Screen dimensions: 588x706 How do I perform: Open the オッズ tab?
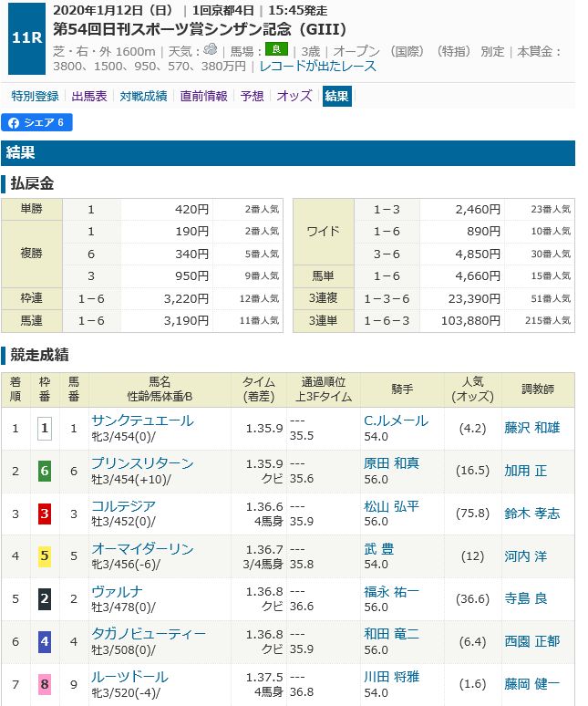click(x=294, y=96)
